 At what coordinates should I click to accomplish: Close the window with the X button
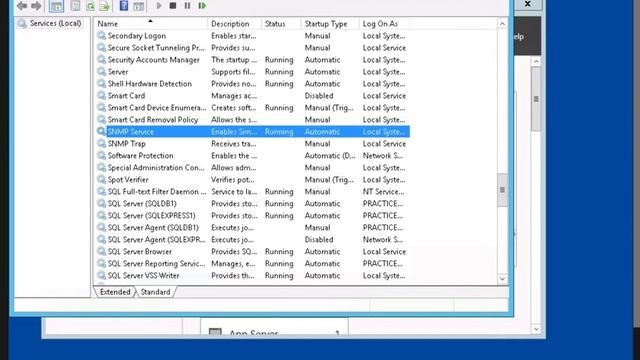527,4
